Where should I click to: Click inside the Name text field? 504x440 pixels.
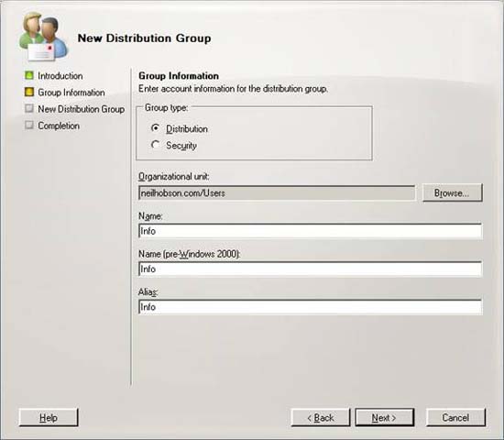[x=310, y=231]
